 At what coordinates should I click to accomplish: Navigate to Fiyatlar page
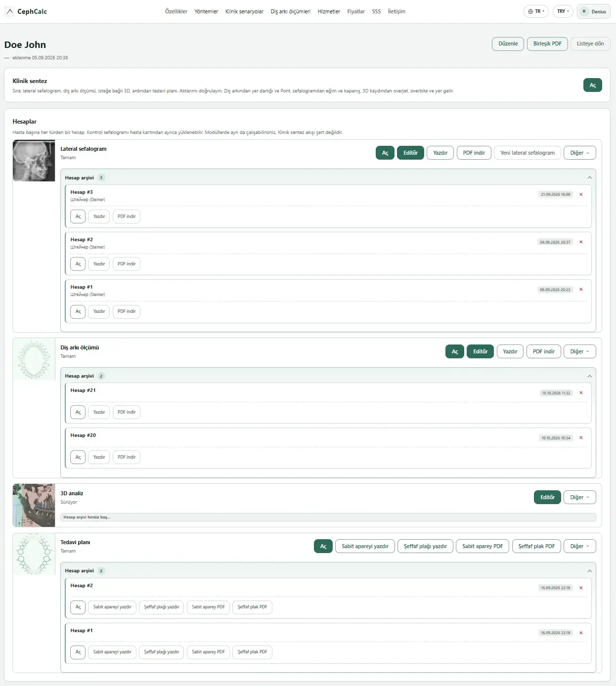(x=356, y=11)
